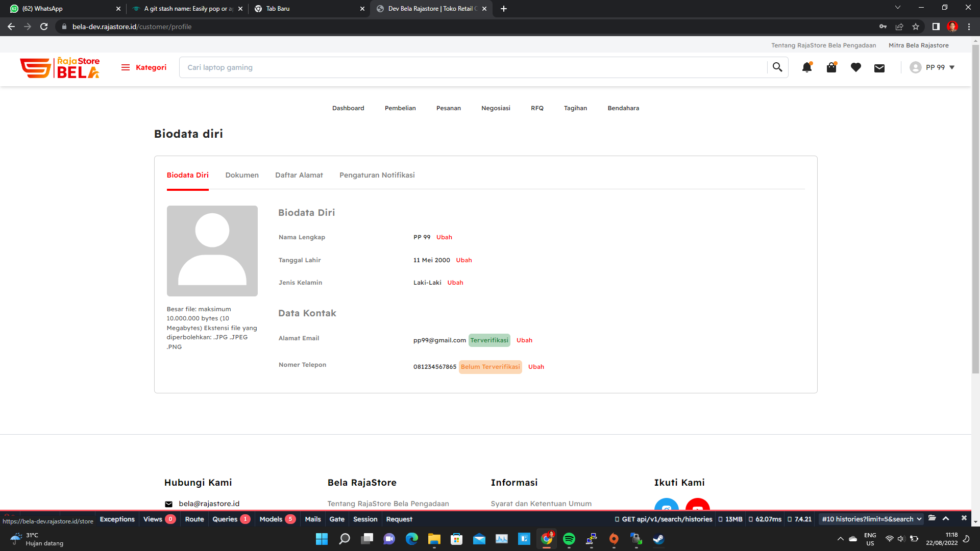The height and width of the screenshot is (551, 980).
Task: Open Spotify from the taskbar
Action: (569, 539)
